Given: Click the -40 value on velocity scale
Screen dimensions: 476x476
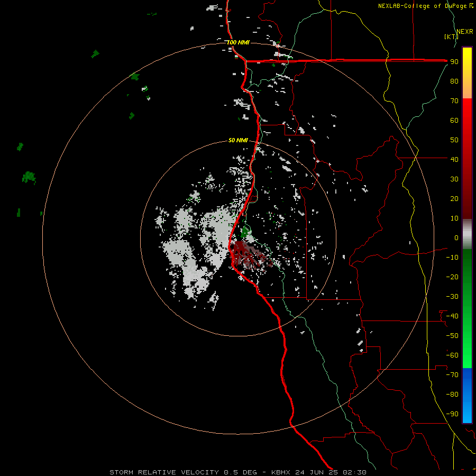Looking at the screenshot, I should (452, 316).
